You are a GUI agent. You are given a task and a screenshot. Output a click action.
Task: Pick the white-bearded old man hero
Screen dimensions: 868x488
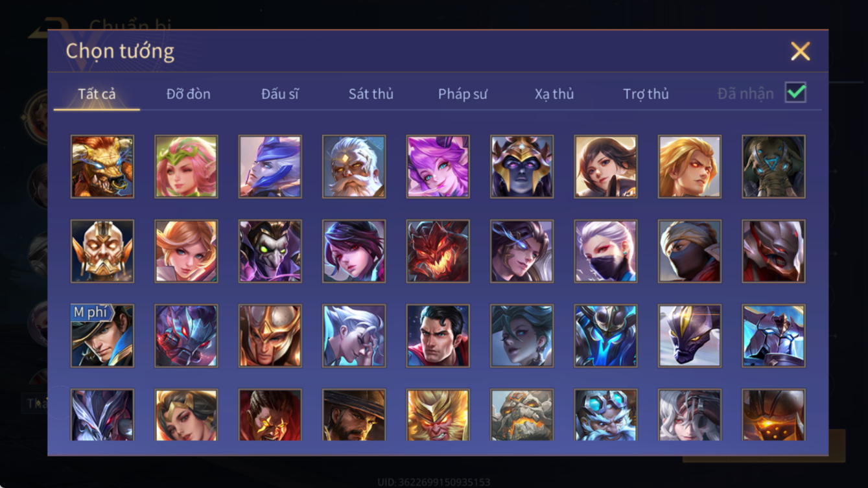(x=354, y=167)
